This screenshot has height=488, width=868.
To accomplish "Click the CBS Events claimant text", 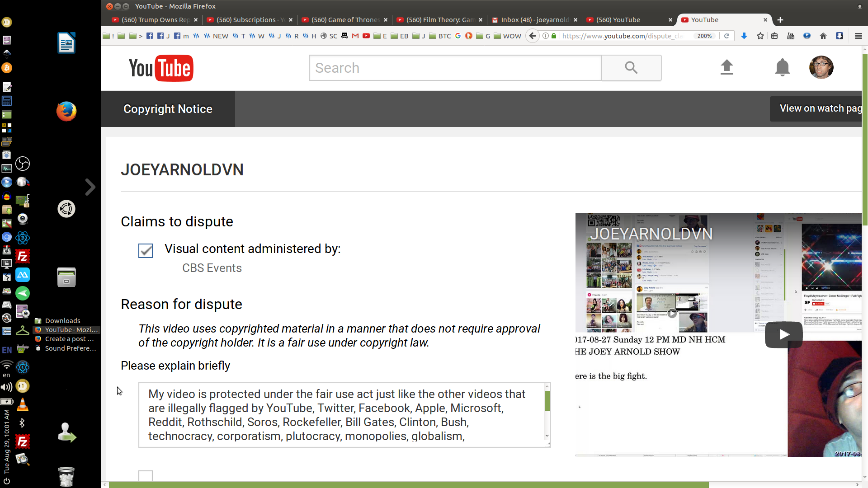I will (x=212, y=268).
